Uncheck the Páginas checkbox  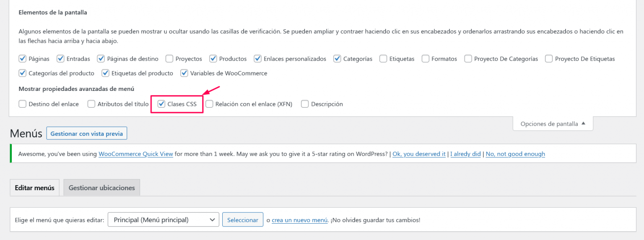(x=23, y=59)
